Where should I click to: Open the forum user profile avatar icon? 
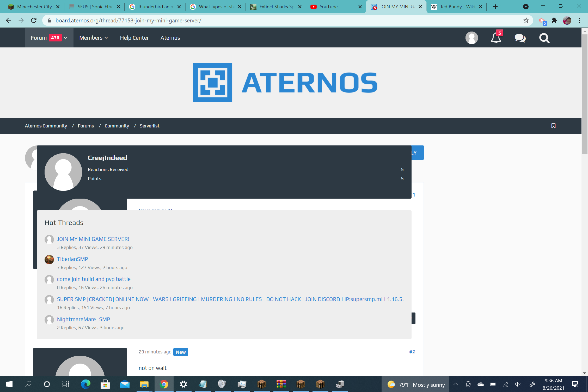[471, 38]
